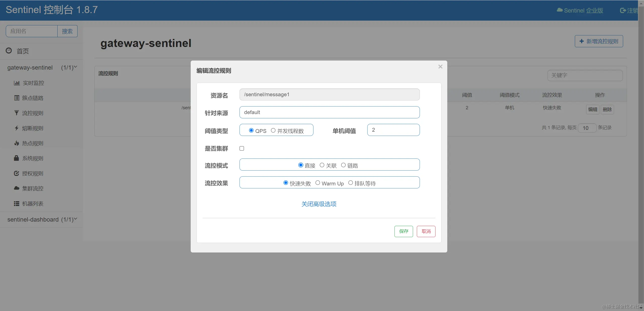Open the 机器列表 menu item

click(33, 203)
